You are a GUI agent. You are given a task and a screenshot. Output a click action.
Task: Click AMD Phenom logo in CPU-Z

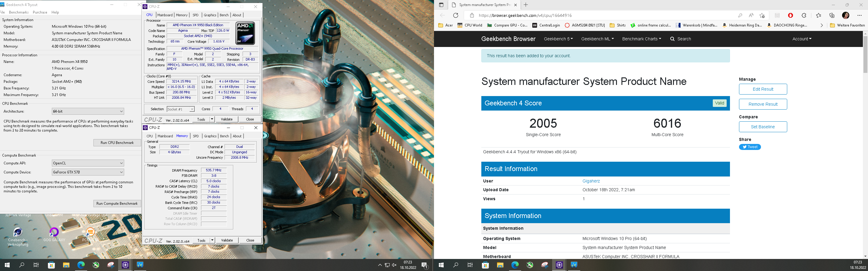click(245, 33)
